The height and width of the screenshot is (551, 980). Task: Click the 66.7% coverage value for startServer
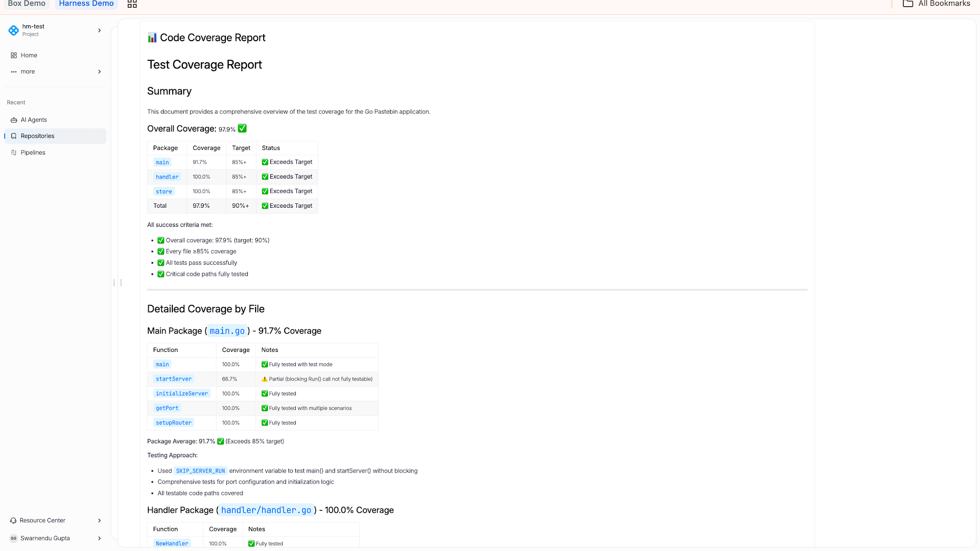(x=230, y=379)
